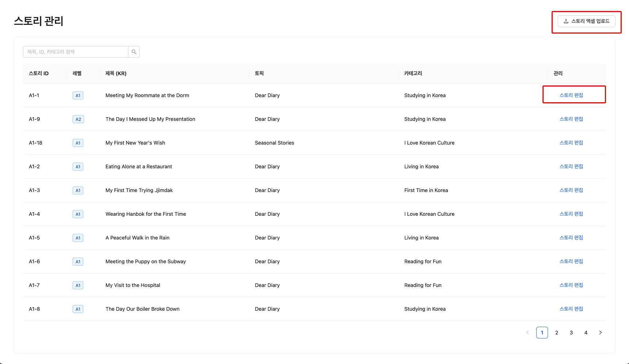Open 스토리 편집 for story A1-6
The width and height of the screenshot is (629, 364).
[571, 261]
